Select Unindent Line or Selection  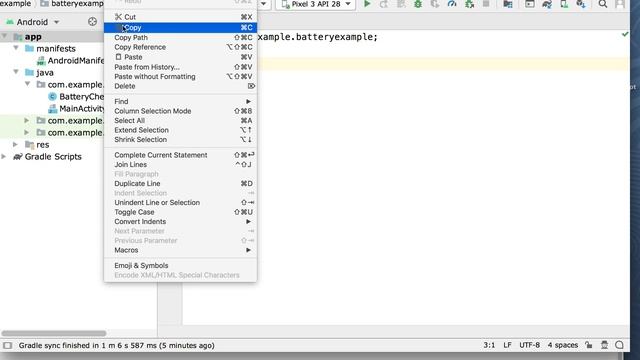180,202
